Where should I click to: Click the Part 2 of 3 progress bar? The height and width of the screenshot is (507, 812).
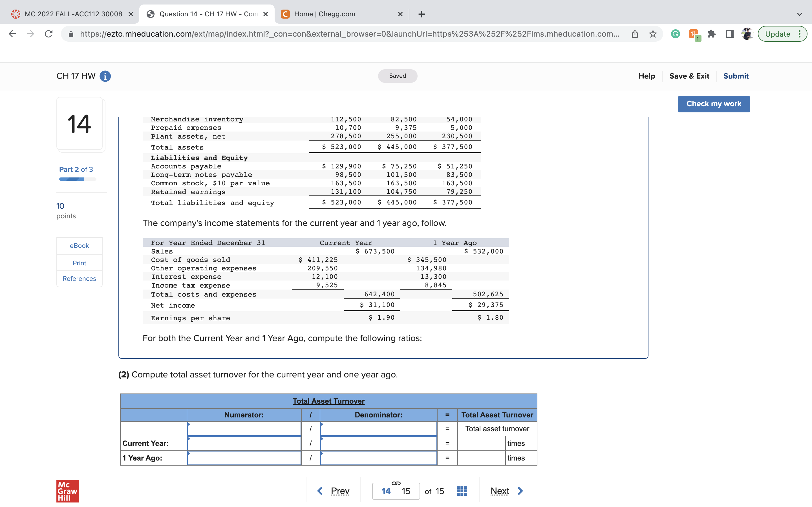point(78,179)
